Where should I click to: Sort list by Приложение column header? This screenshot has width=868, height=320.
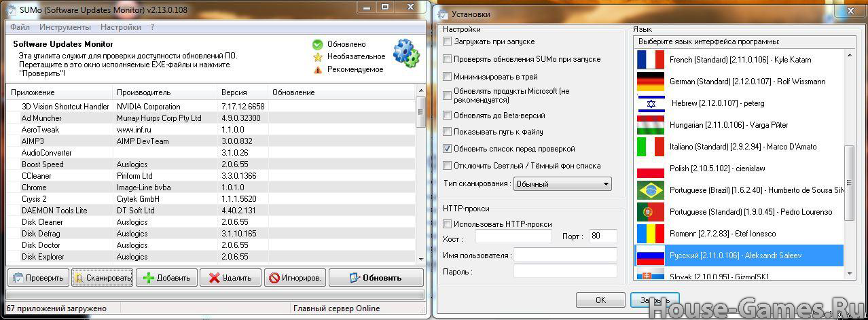pyautogui.click(x=58, y=92)
